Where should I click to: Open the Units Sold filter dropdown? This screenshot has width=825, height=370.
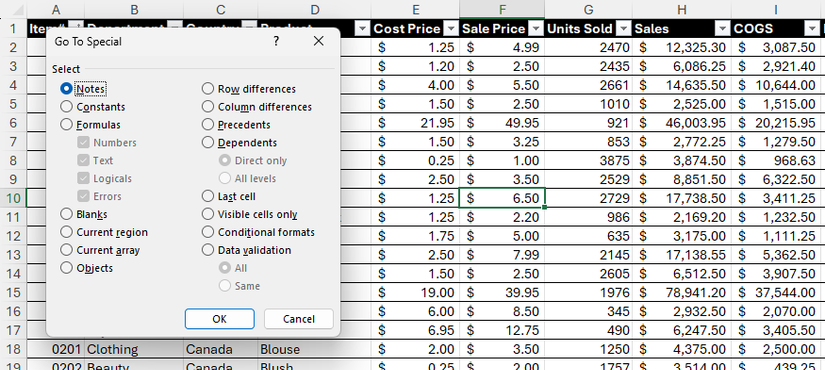624,29
